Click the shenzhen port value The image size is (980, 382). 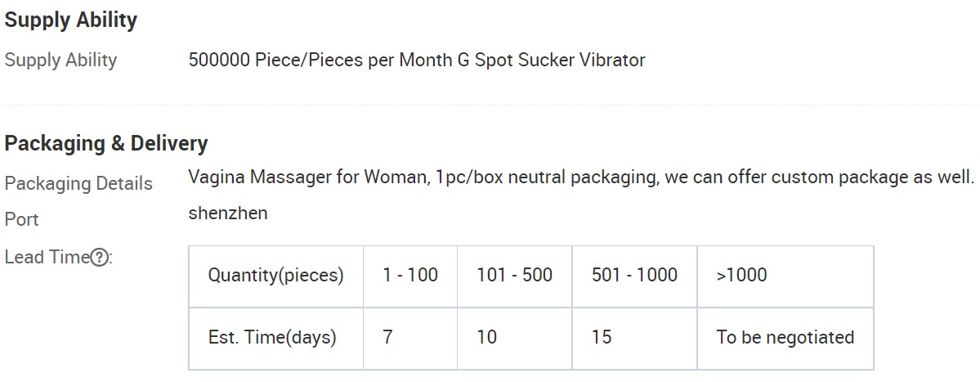click(228, 213)
